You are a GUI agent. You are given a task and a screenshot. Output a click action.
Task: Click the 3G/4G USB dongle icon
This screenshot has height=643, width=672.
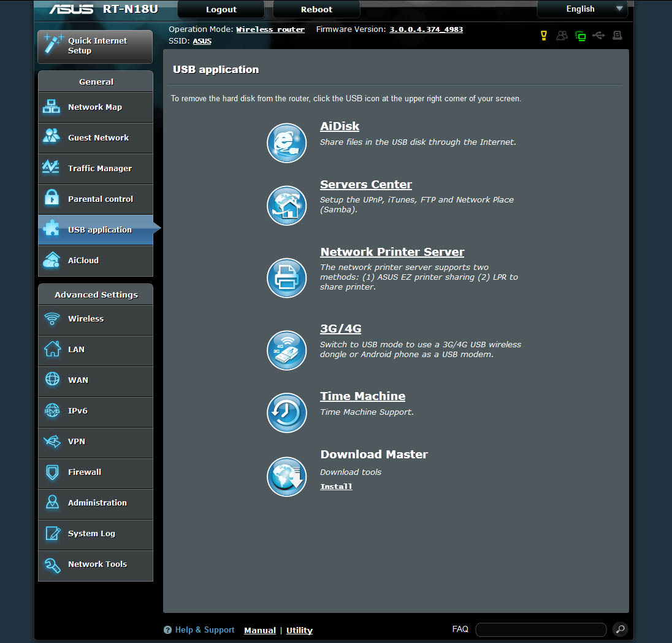coord(286,350)
